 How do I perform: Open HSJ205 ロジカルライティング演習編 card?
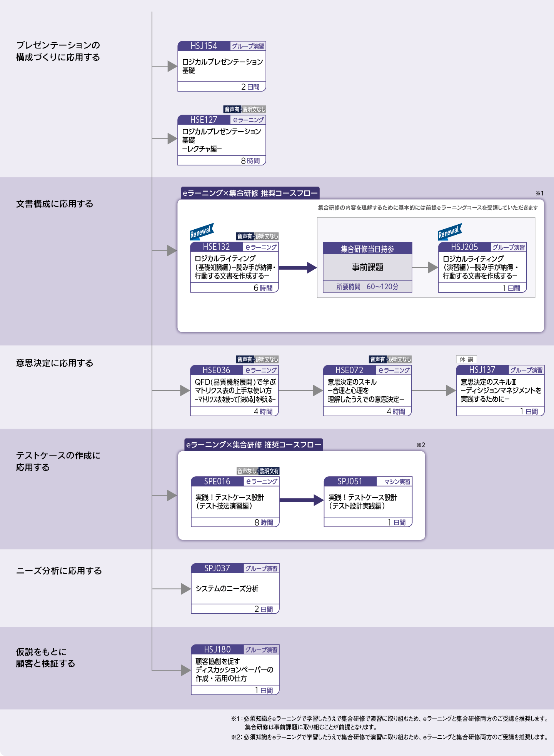coord(482,267)
